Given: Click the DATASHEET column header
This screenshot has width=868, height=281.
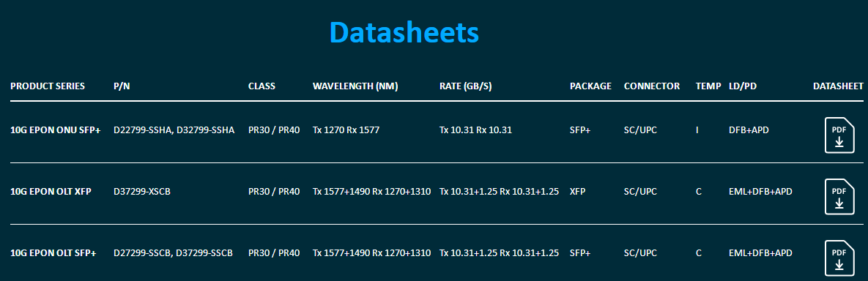Looking at the screenshot, I should pyautogui.click(x=838, y=86).
